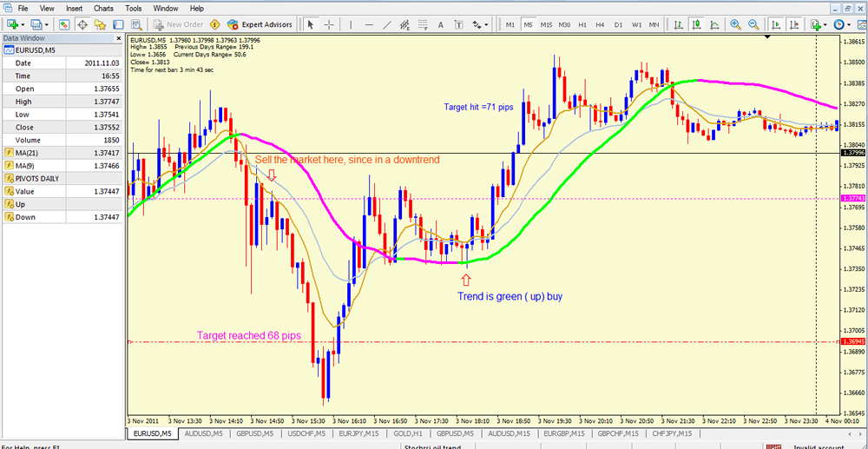Click the chart shift triangle marker

[767, 37]
